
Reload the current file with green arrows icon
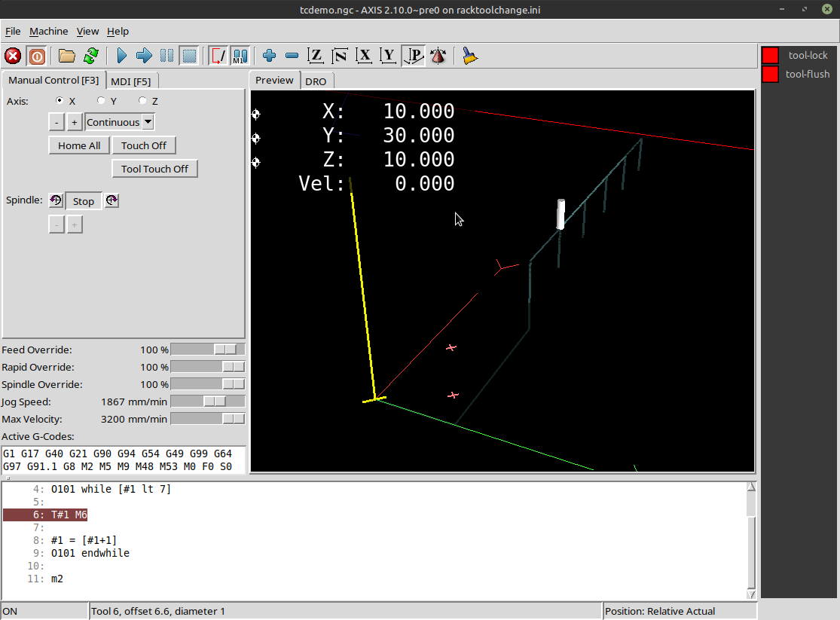(x=91, y=56)
